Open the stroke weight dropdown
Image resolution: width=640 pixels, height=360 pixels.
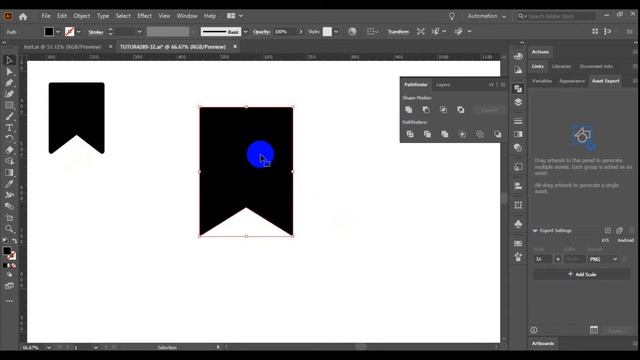tap(139, 32)
